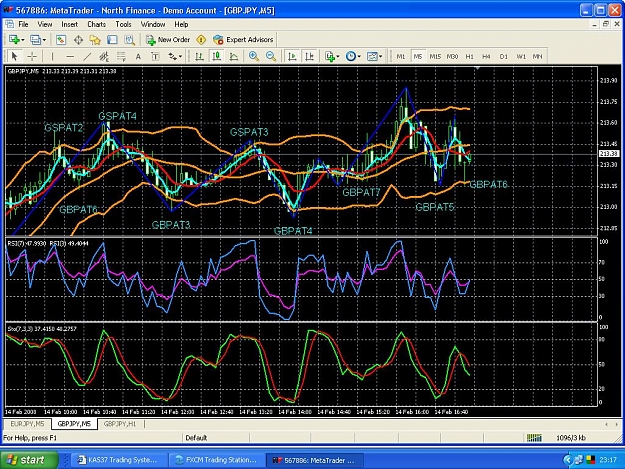The width and height of the screenshot is (625, 469).
Task: Click the Default profile status bar entry
Action: 196,438
